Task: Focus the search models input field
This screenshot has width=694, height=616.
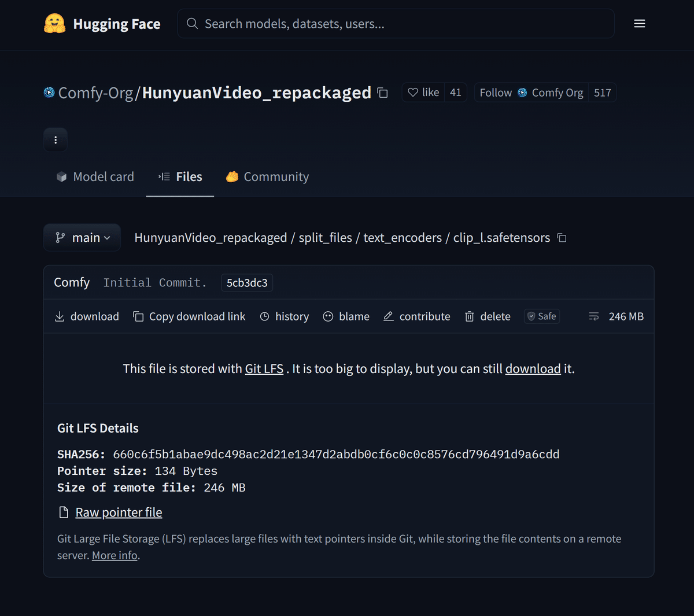Action: [x=396, y=24]
